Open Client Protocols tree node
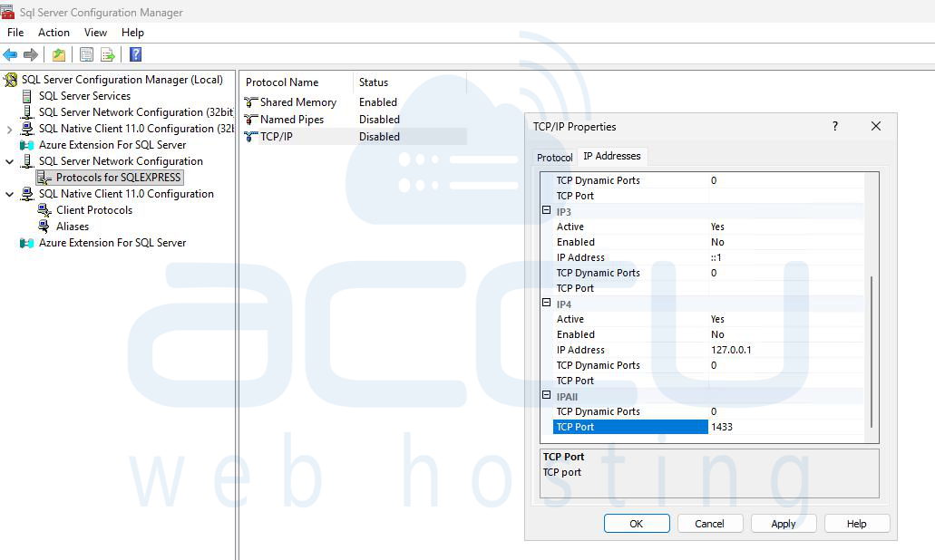Image resolution: width=935 pixels, height=560 pixels. pyautogui.click(x=93, y=210)
